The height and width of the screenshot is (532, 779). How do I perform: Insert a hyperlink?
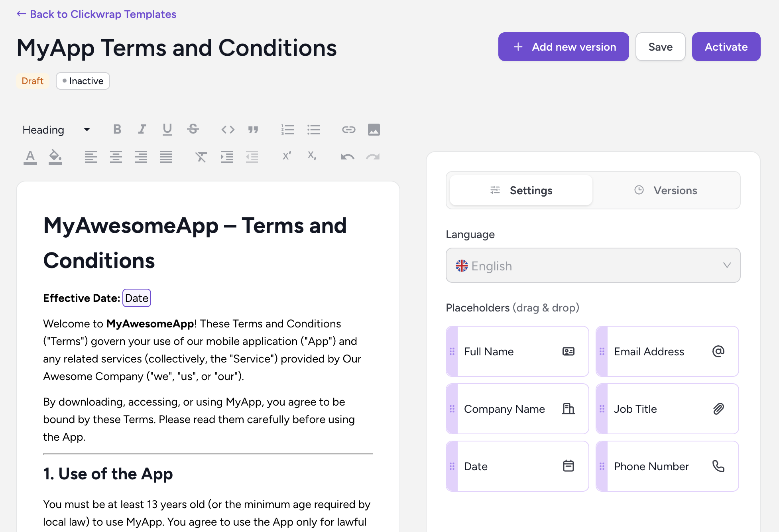(348, 130)
